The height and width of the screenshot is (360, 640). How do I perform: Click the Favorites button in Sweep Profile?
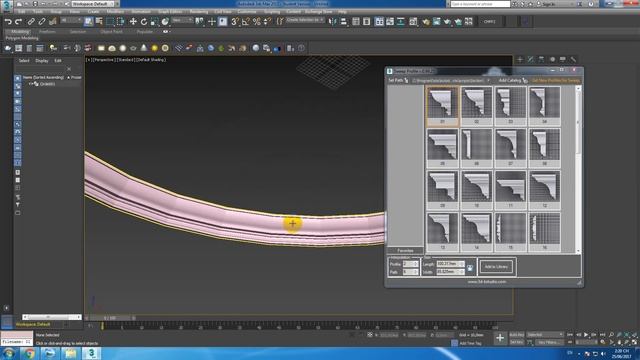click(x=405, y=251)
